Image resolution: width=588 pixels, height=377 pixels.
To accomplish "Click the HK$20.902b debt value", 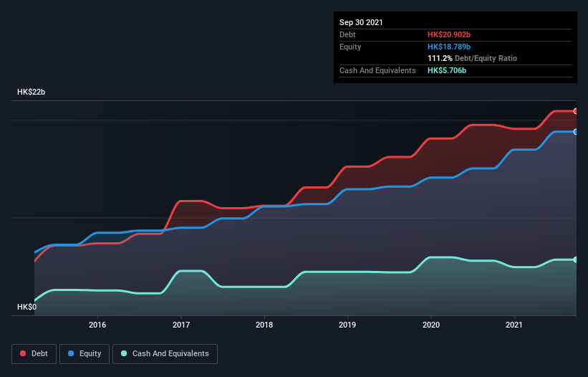I will [x=449, y=34].
